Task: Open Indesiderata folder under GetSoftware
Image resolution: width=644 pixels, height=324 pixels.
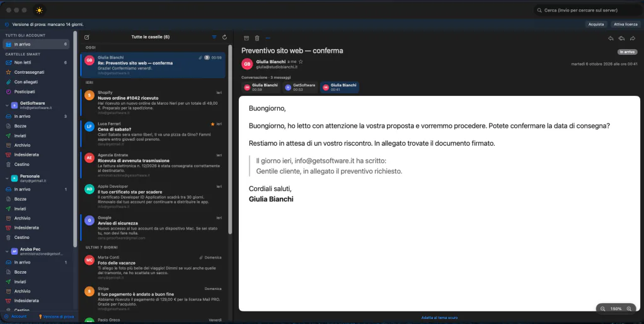Action: click(36, 154)
